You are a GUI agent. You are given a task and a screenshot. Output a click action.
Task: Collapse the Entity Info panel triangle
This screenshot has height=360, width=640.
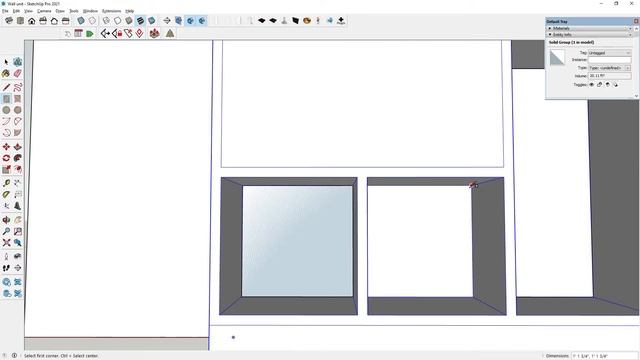coord(550,35)
